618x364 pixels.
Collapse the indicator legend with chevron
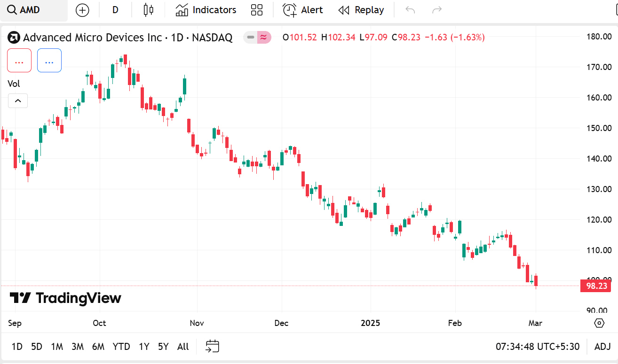[x=17, y=101]
